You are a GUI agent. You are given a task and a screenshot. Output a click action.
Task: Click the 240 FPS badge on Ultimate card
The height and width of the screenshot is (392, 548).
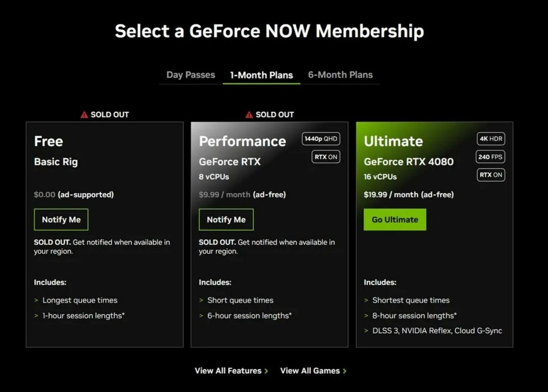490,157
